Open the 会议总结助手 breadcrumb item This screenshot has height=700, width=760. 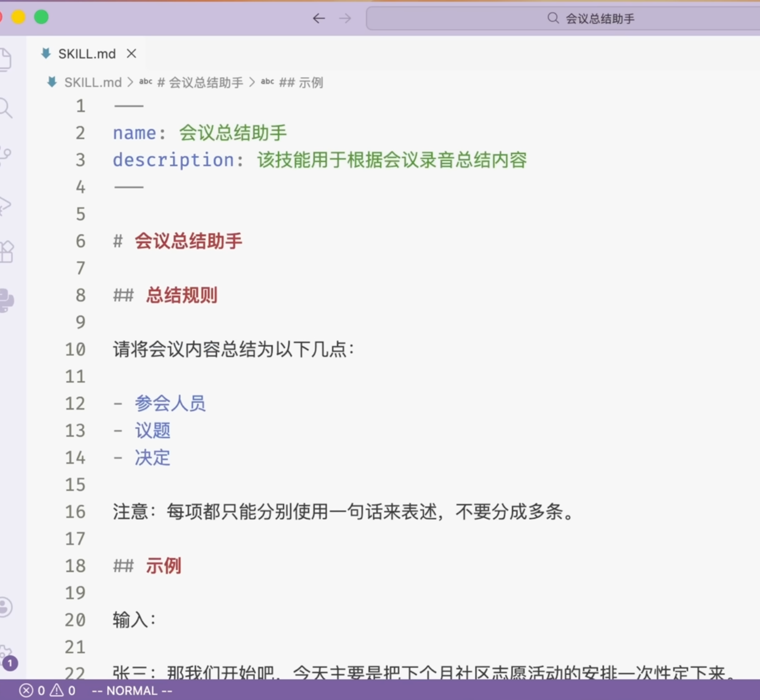200,83
